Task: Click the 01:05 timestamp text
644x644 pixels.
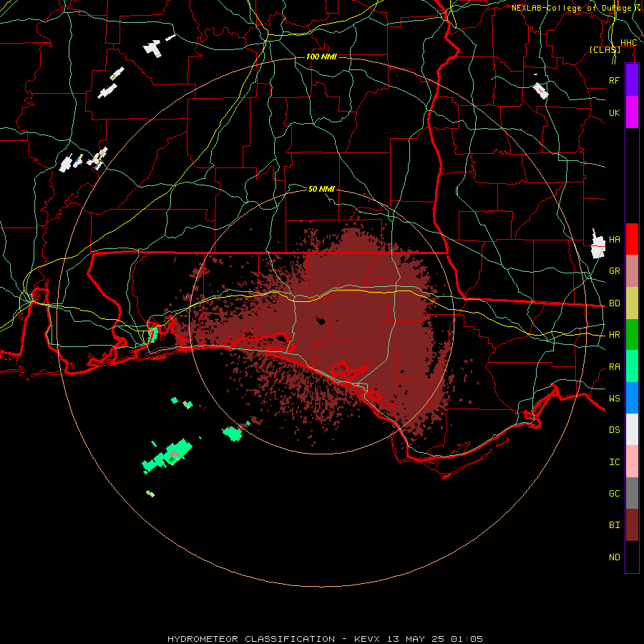Action: tap(467, 639)
